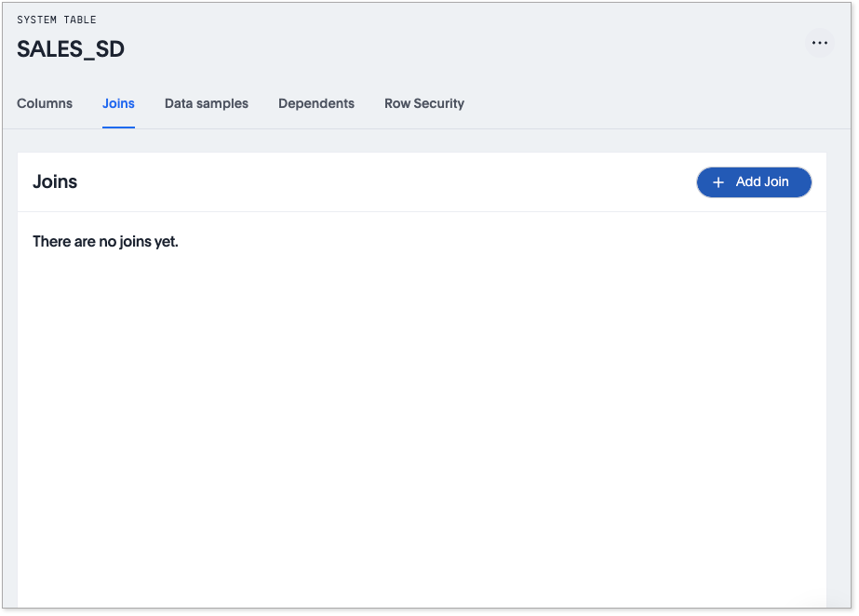Go to the Row Security tab
Image resolution: width=859 pixels, height=616 pixels.
coord(424,103)
